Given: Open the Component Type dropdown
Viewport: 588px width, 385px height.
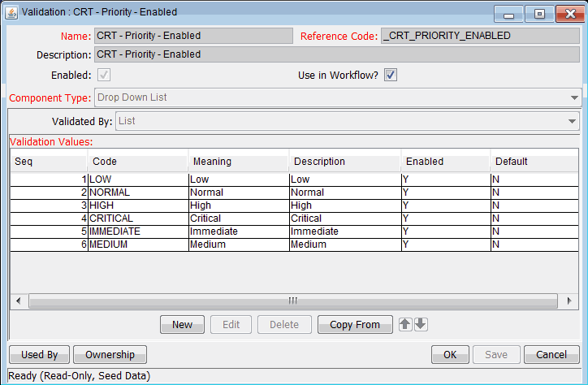Looking at the screenshot, I should 573,97.
